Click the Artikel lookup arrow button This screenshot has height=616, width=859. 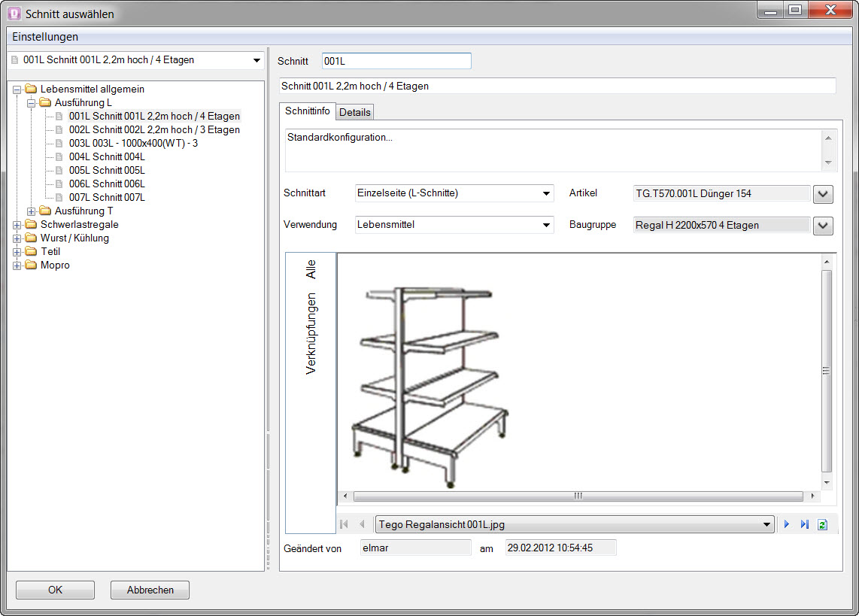pyautogui.click(x=823, y=194)
